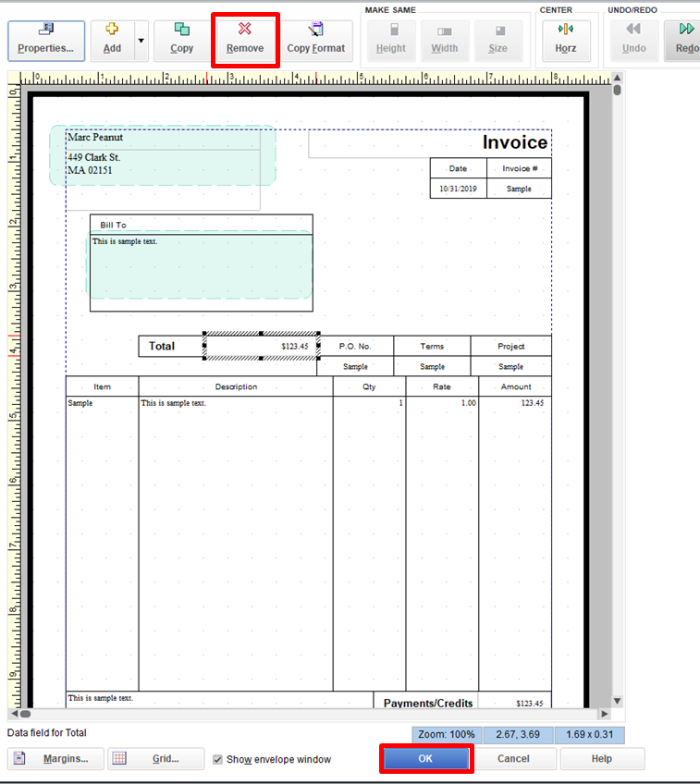700x784 pixels.
Task: Select the Marc Peanut company name field
Action: (x=163, y=139)
